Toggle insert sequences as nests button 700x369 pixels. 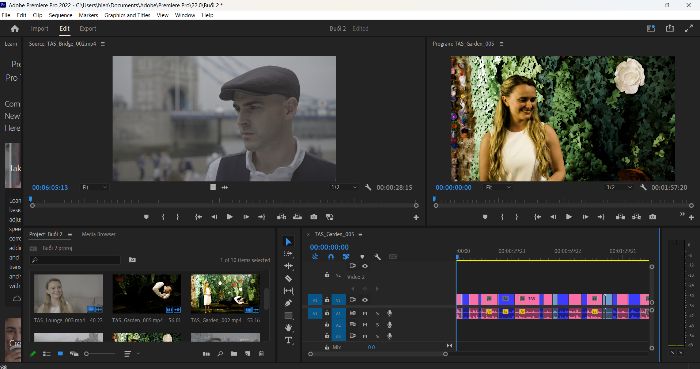[x=315, y=257]
